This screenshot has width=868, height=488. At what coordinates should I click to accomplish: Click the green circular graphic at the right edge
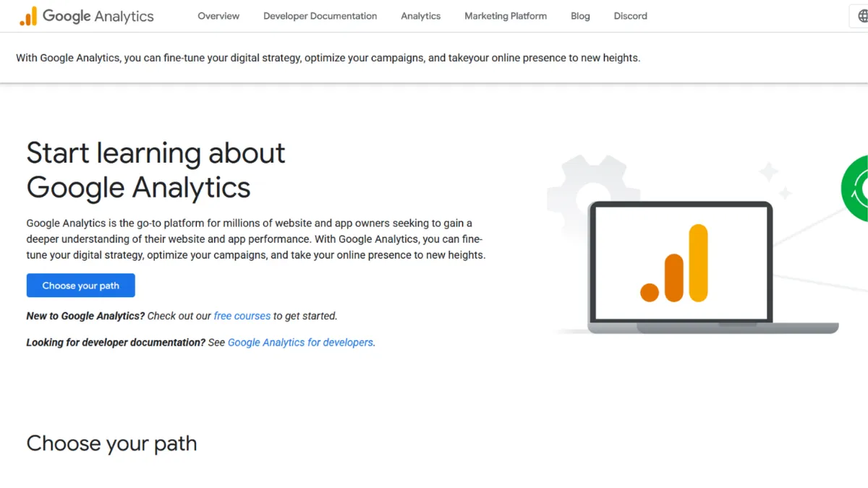pyautogui.click(x=861, y=188)
